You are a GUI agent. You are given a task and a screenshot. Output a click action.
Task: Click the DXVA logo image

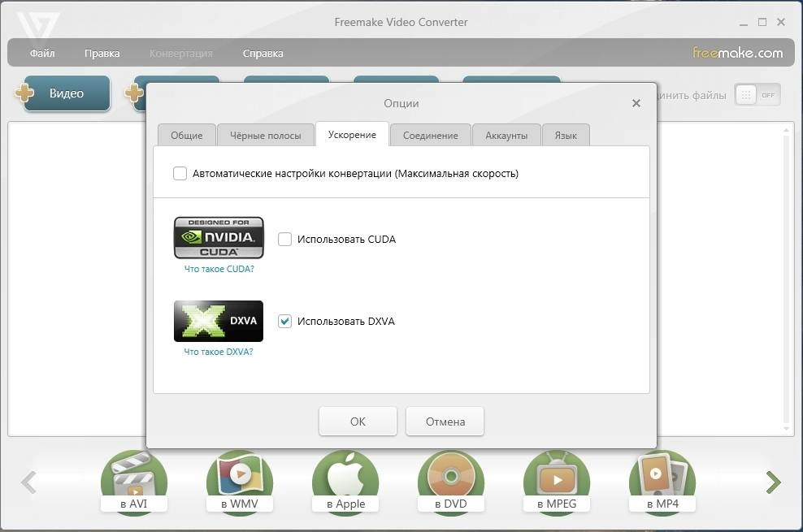pos(219,321)
